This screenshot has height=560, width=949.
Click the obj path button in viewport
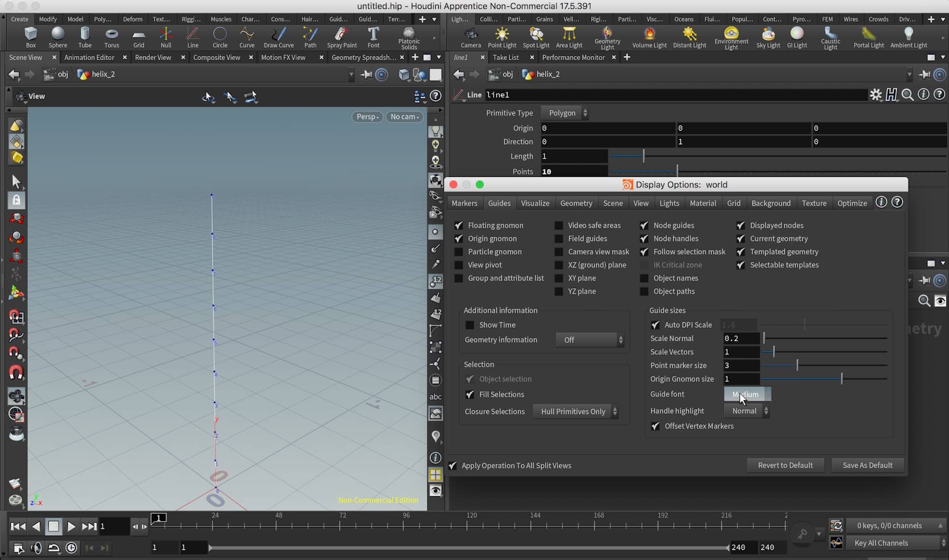click(56, 74)
